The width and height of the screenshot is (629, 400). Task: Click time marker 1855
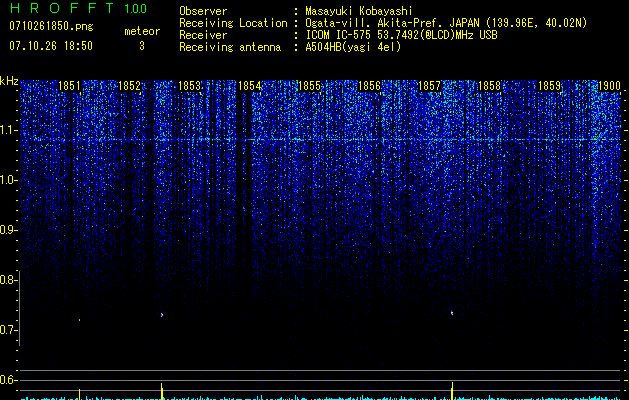309,86
